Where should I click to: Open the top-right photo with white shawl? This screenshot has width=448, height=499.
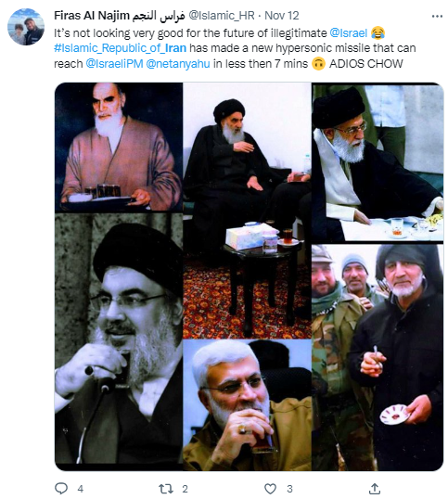click(378, 162)
